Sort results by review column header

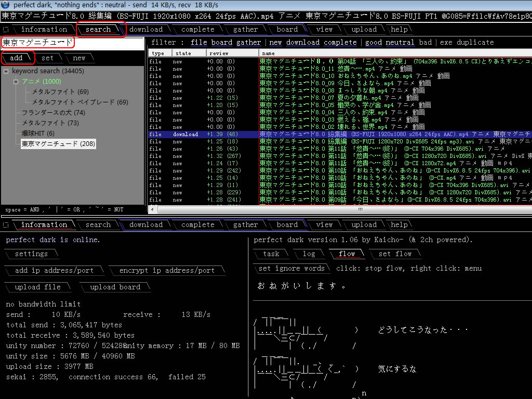(x=233, y=54)
